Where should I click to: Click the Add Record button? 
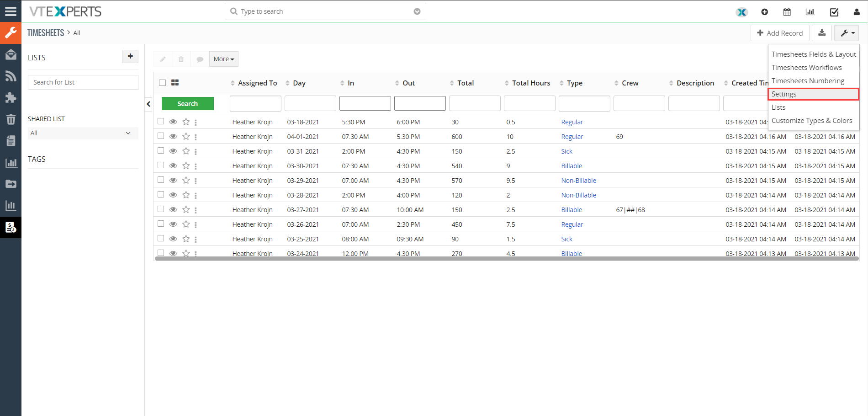pos(780,33)
